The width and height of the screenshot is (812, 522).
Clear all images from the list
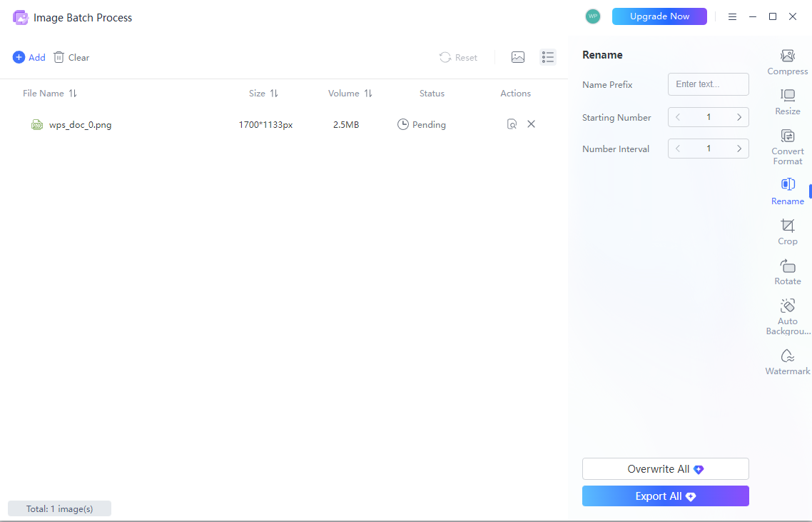(x=71, y=57)
